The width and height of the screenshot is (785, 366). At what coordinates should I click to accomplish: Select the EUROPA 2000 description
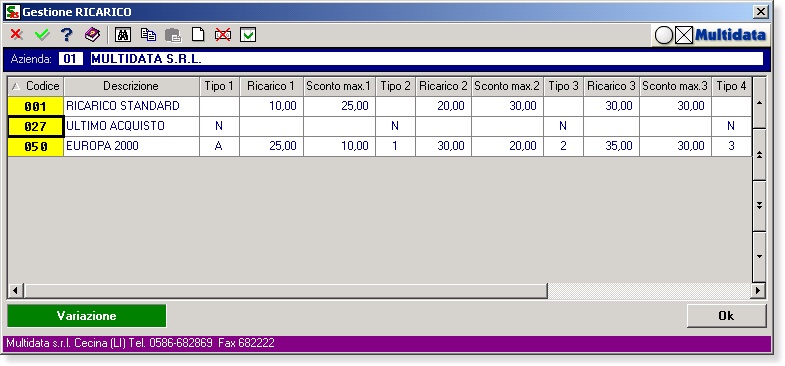132,146
